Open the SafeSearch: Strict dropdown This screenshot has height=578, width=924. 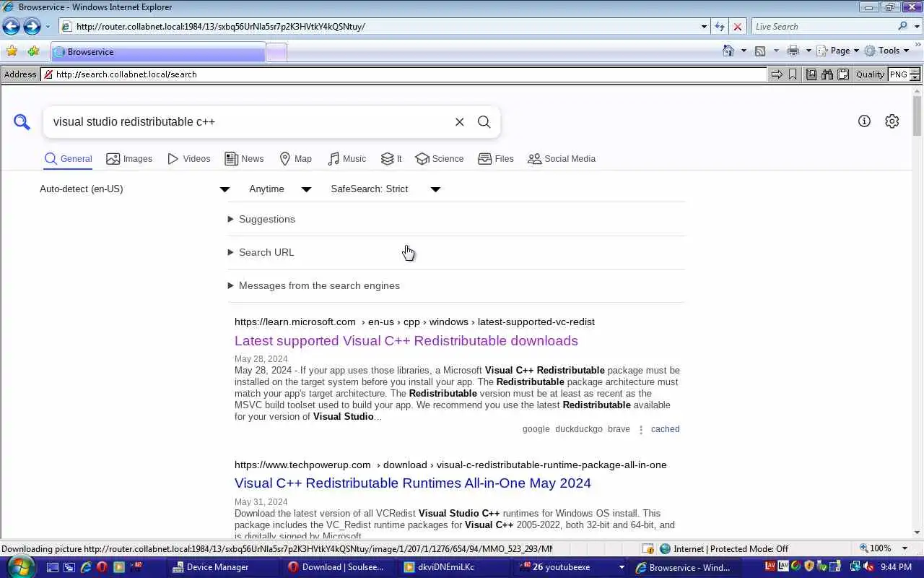point(385,189)
